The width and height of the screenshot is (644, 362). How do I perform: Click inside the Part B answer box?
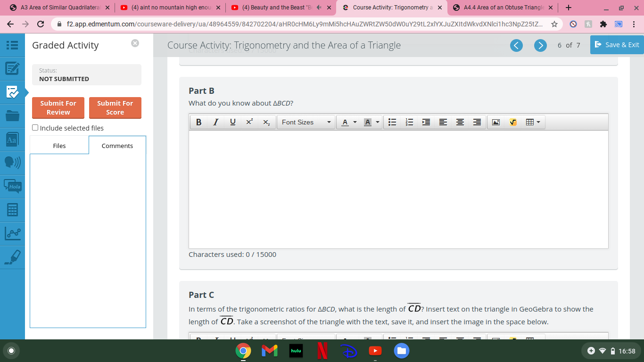[398, 189]
